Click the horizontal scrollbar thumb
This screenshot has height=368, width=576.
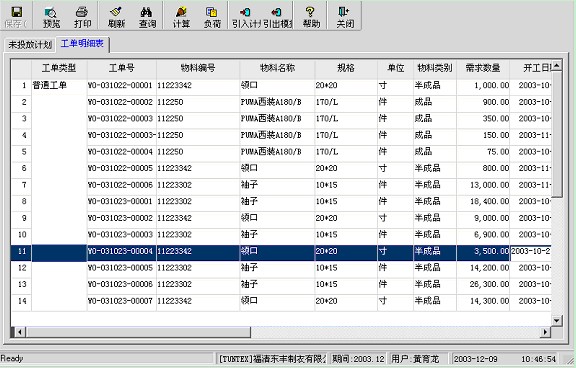[x=138, y=332]
